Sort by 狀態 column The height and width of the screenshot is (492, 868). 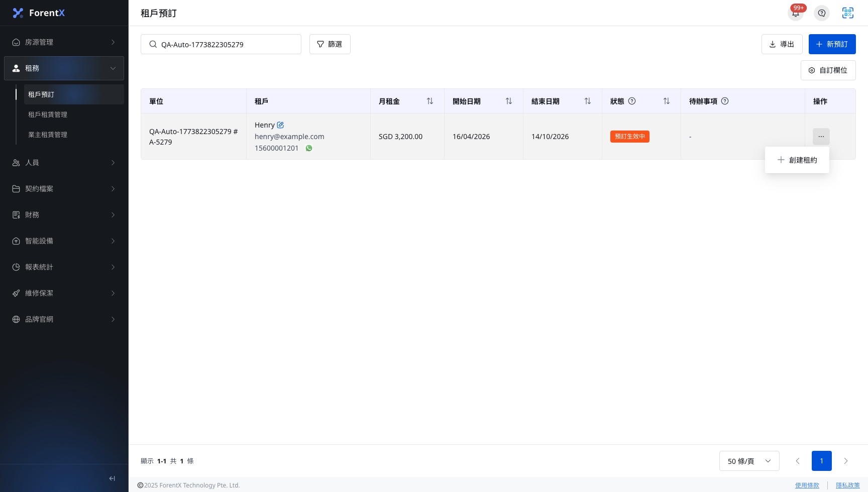click(x=667, y=101)
